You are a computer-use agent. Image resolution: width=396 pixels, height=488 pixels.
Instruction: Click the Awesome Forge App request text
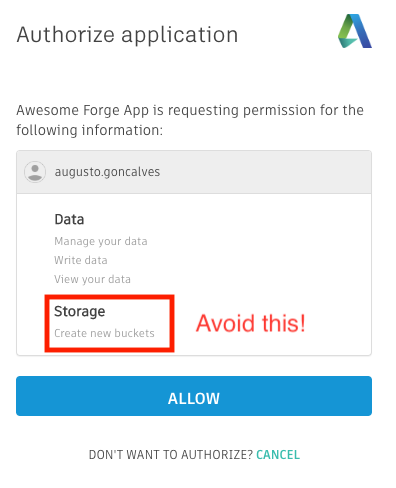[190, 120]
